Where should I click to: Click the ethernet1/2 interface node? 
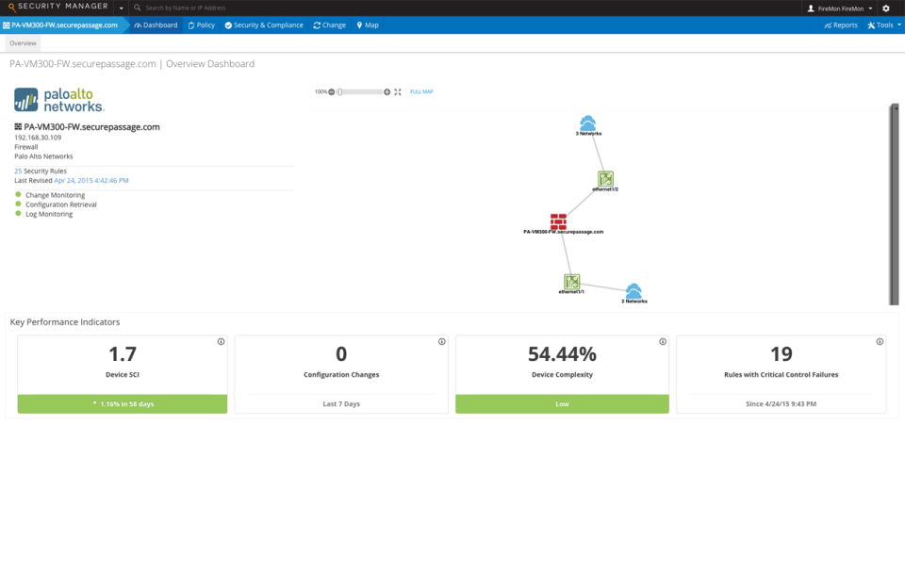pos(605,177)
